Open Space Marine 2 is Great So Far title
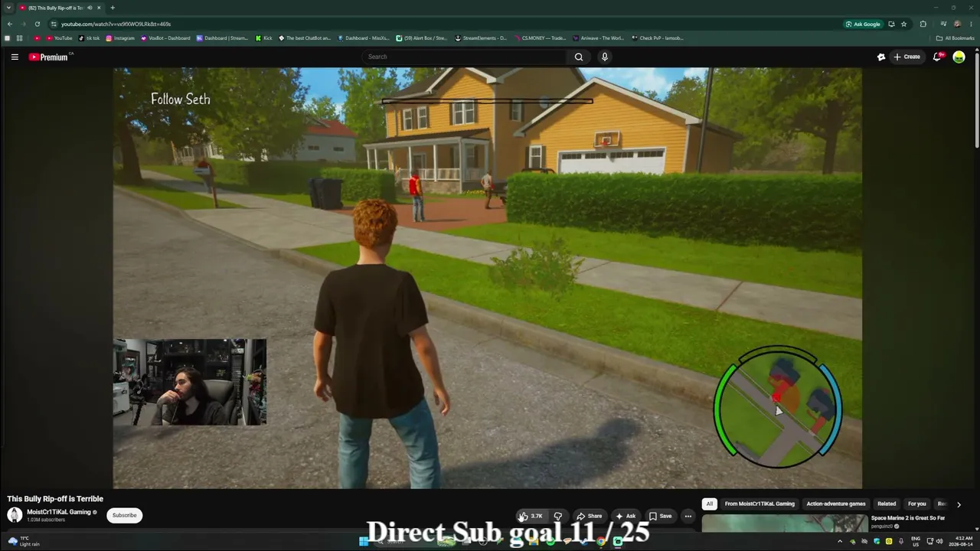 tap(908, 518)
